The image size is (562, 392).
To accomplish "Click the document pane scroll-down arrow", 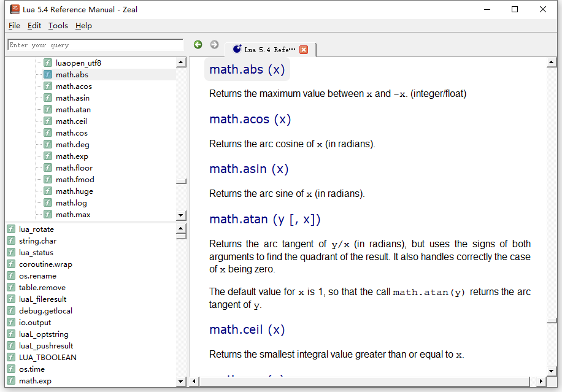I will click(x=551, y=371).
